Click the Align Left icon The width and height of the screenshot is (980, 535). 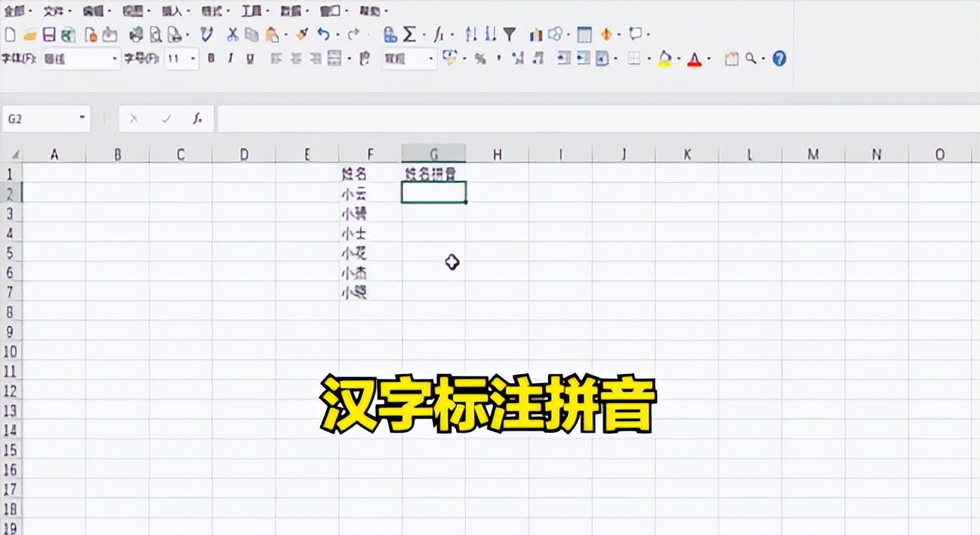276,59
